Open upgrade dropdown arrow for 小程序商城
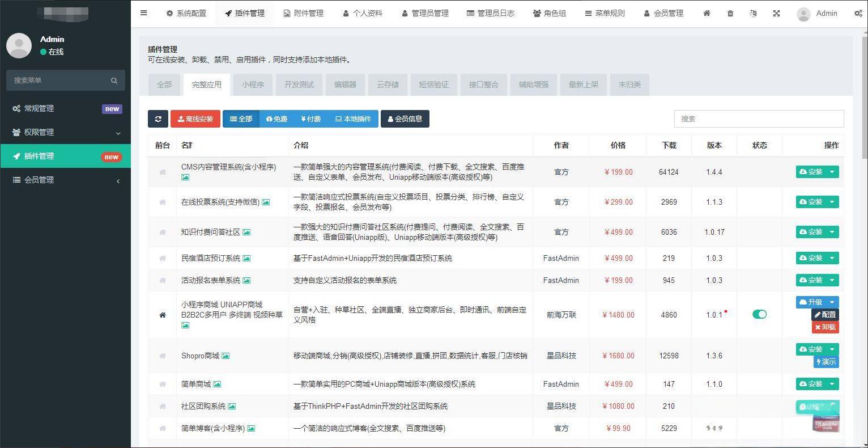The image size is (868, 448). [832, 302]
